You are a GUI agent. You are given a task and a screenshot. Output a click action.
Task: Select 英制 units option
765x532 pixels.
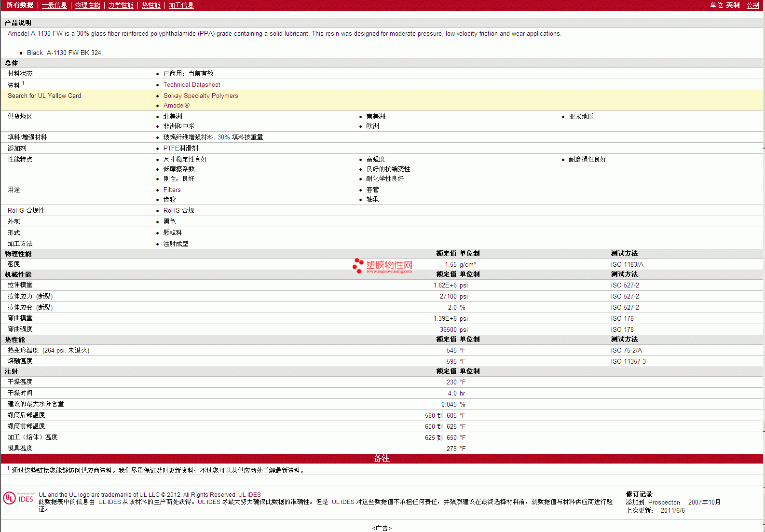[x=733, y=5]
